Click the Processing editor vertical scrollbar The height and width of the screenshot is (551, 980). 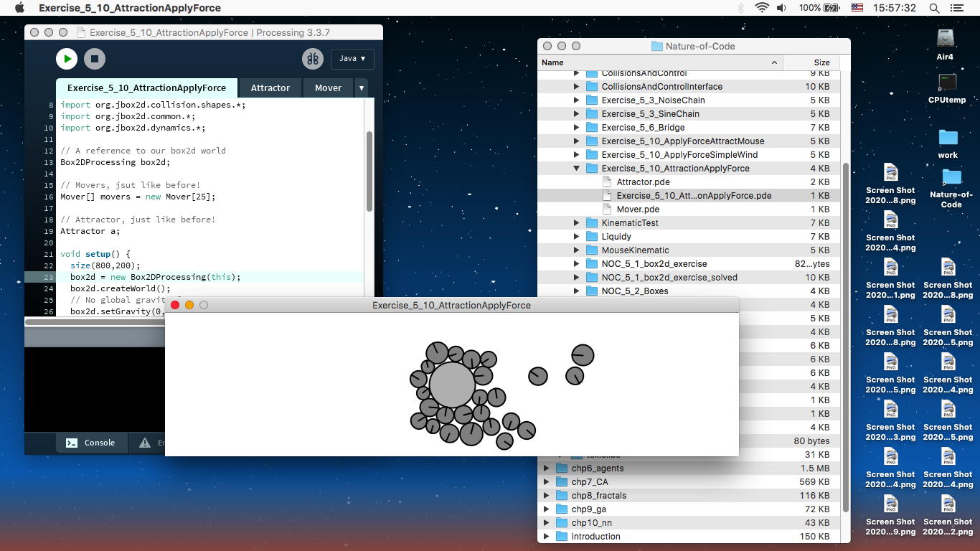369,171
